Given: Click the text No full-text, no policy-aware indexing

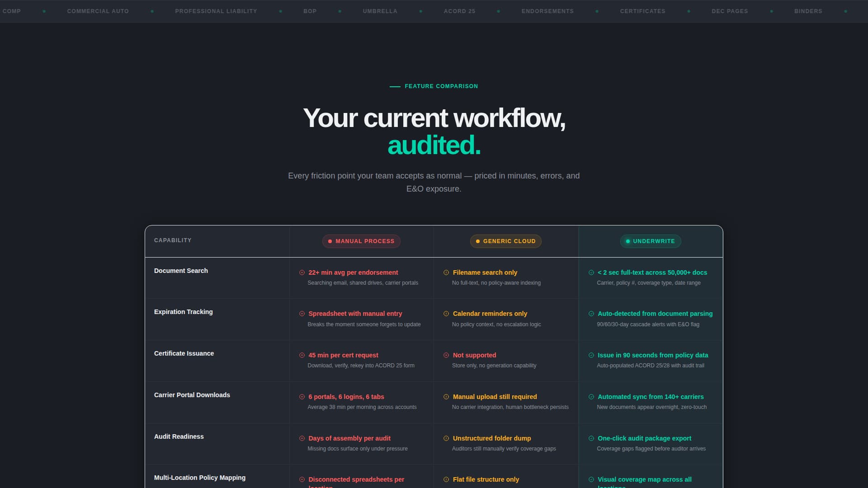Looking at the screenshot, I should 496,283.
